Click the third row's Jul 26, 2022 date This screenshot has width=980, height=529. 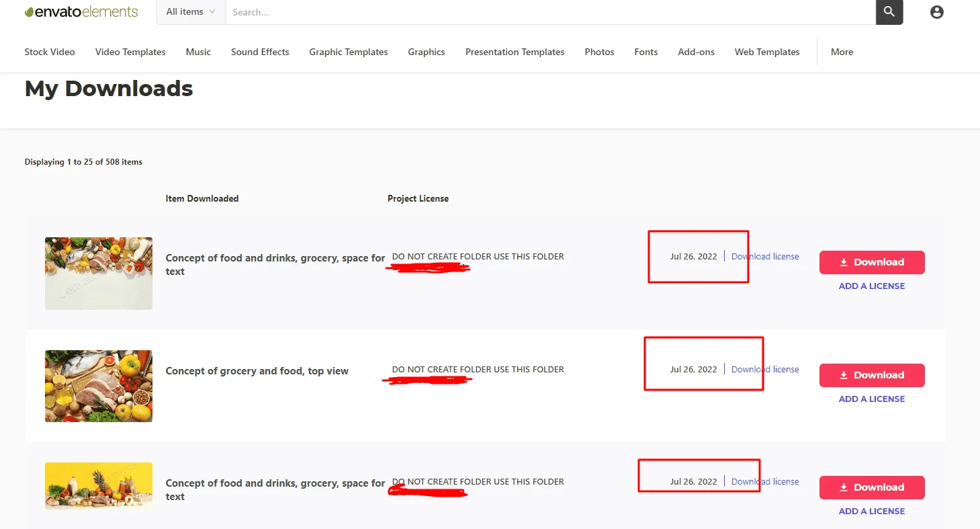(x=693, y=482)
